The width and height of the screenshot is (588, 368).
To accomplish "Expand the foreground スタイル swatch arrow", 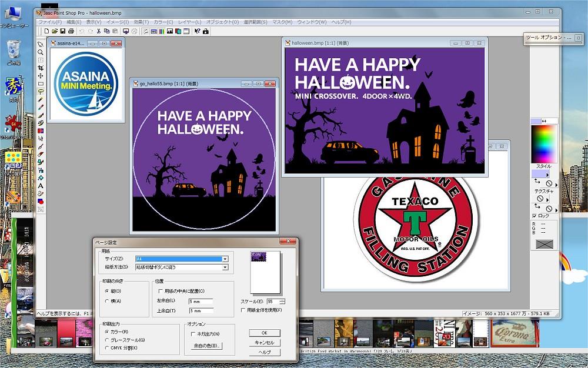I will pos(547,175).
